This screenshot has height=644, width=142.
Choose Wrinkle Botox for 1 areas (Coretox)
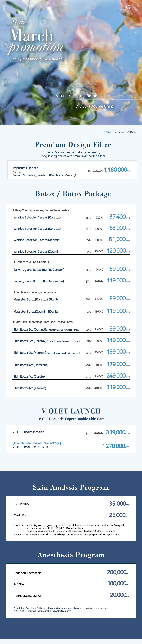point(37,217)
